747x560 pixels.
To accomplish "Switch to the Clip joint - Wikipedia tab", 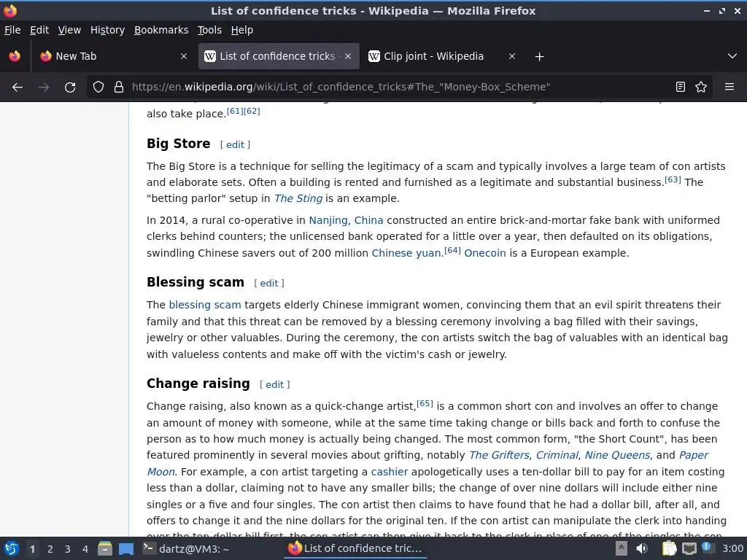I will (442, 56).
